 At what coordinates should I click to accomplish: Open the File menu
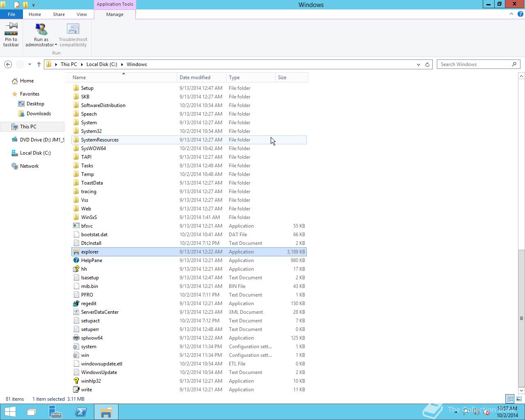(11, 14)
